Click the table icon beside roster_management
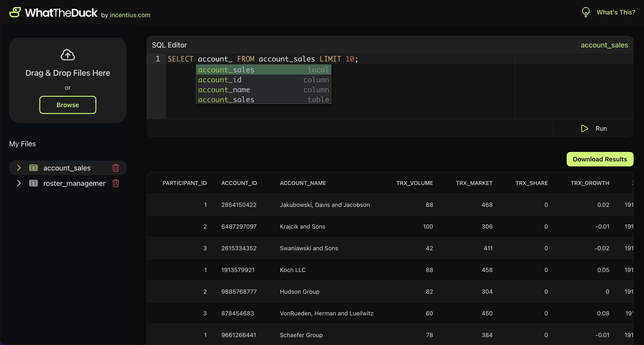 coord(33,183)
